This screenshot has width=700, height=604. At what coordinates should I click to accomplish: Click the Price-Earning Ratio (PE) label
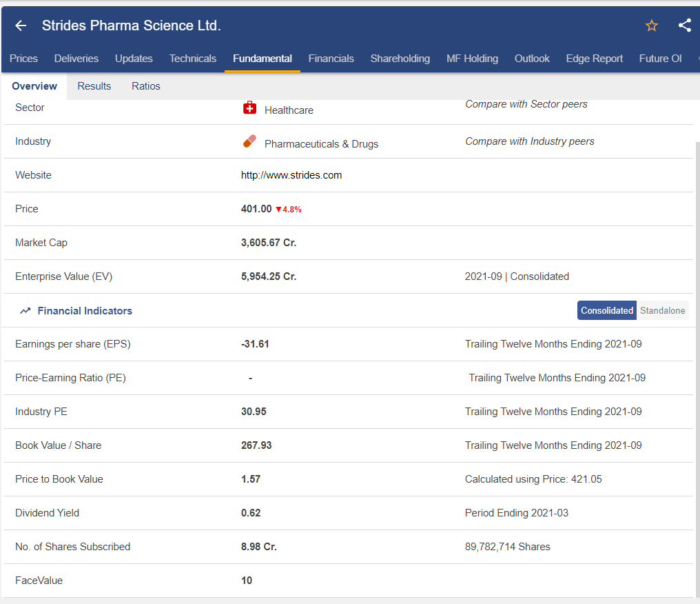[x=70, y=378]
